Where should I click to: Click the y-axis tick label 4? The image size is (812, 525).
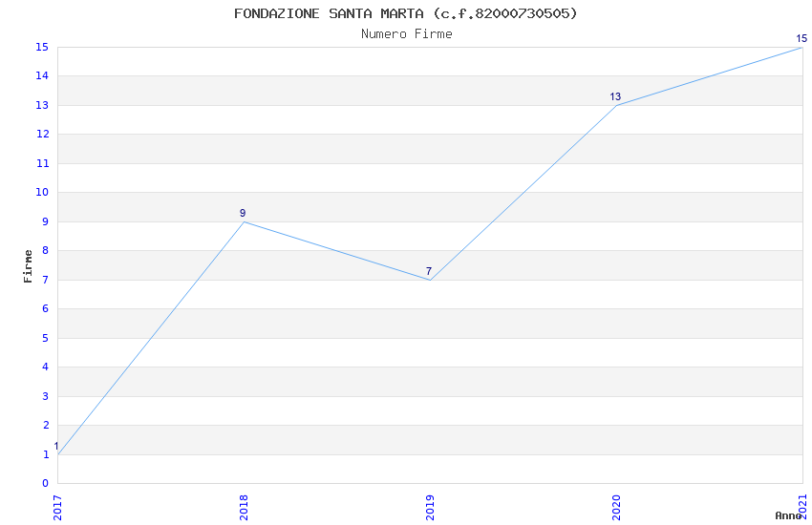(x=46, y=367)
